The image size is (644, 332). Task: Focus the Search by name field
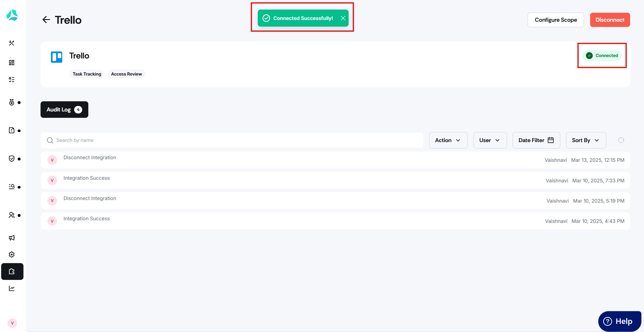coord(232,140)
